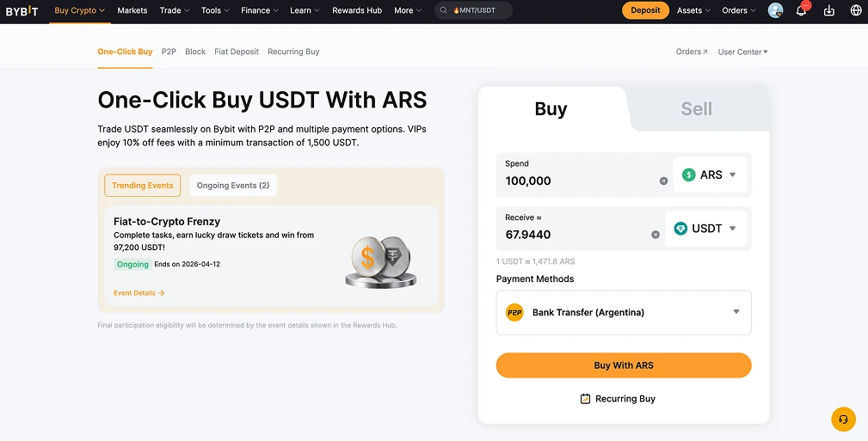Open ARS currency selector dropdown
The image size is (868, 441).
pos(710,175)
